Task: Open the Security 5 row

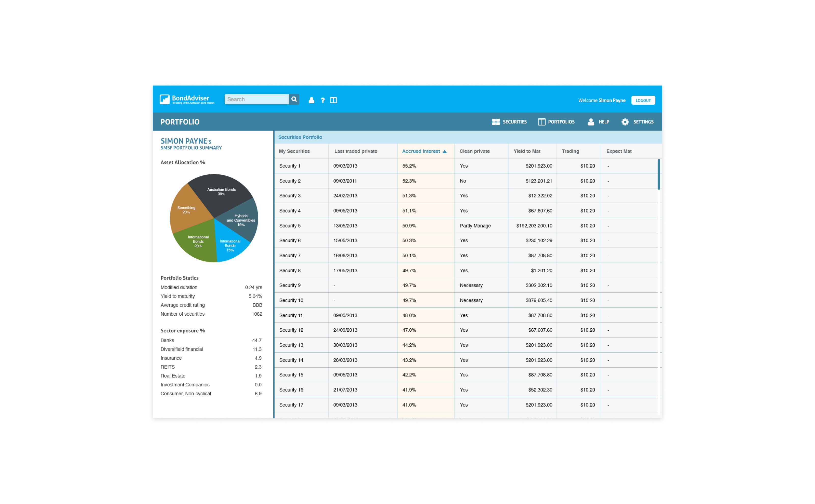Action: 290,226
